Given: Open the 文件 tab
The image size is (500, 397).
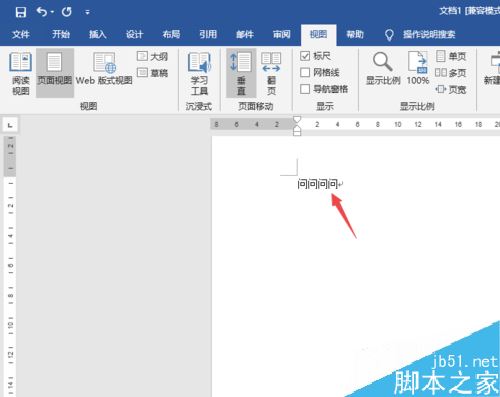Looking at the screenshot, I should (21, 34).
